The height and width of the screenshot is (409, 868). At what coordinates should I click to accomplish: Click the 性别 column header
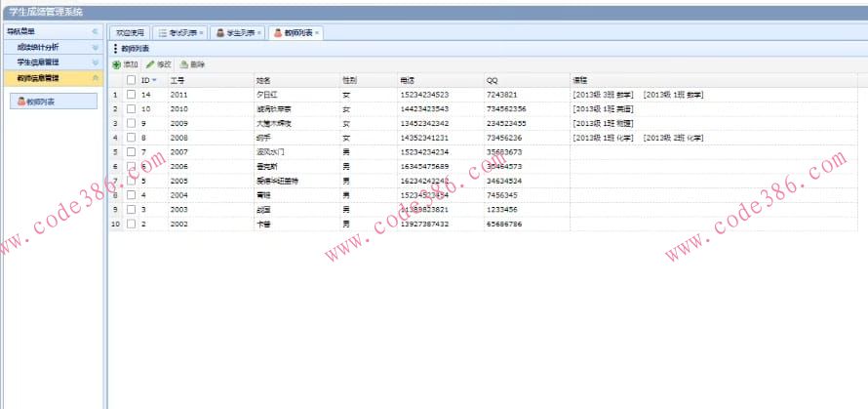tap(369, 80)
